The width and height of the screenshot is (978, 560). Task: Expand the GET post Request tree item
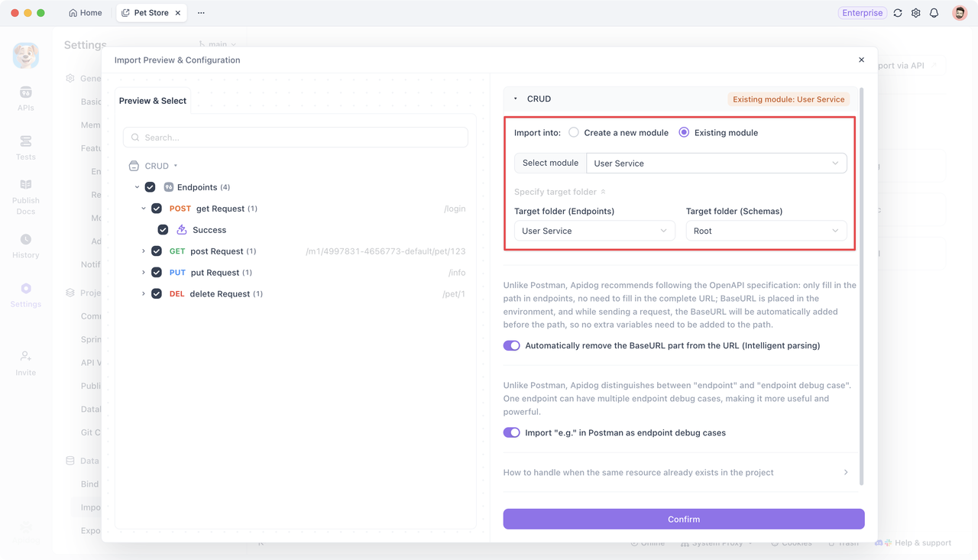142,251
